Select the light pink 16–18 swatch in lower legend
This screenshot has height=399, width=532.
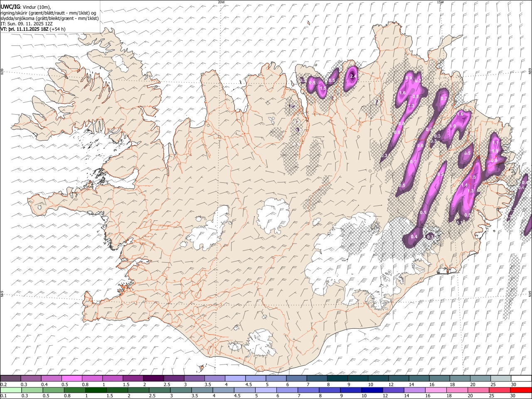pos(436,390)
